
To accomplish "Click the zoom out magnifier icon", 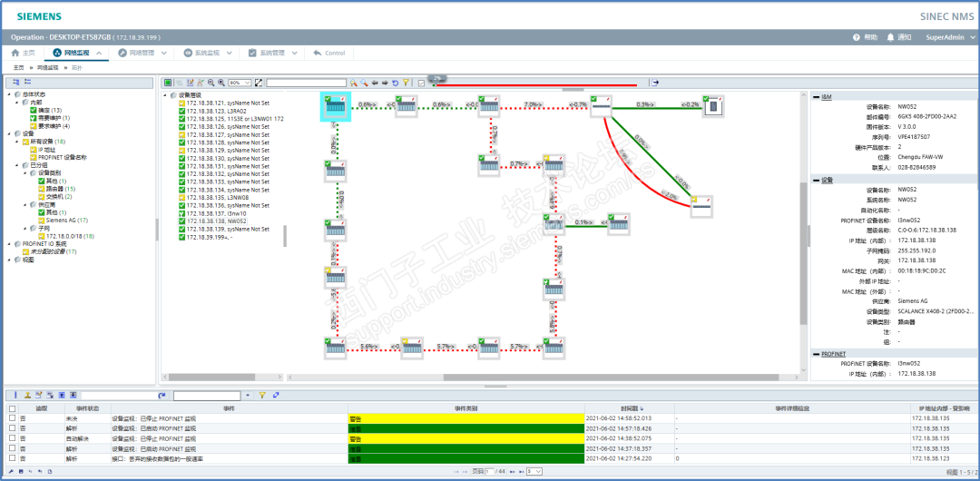I will pos(211,83).
